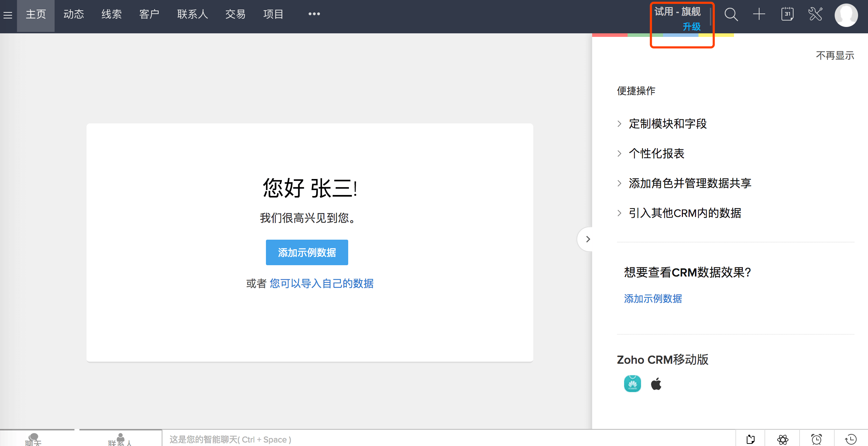Open the 线索 module tab
The image size is (868, 446).
pyautogui.click(x=111, y=15)
